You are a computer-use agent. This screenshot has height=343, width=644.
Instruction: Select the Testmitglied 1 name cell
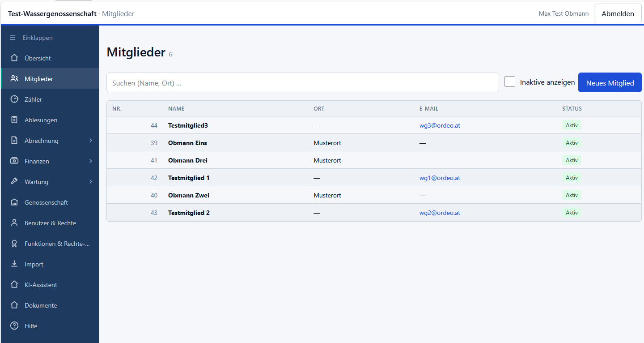pos(189,178)
